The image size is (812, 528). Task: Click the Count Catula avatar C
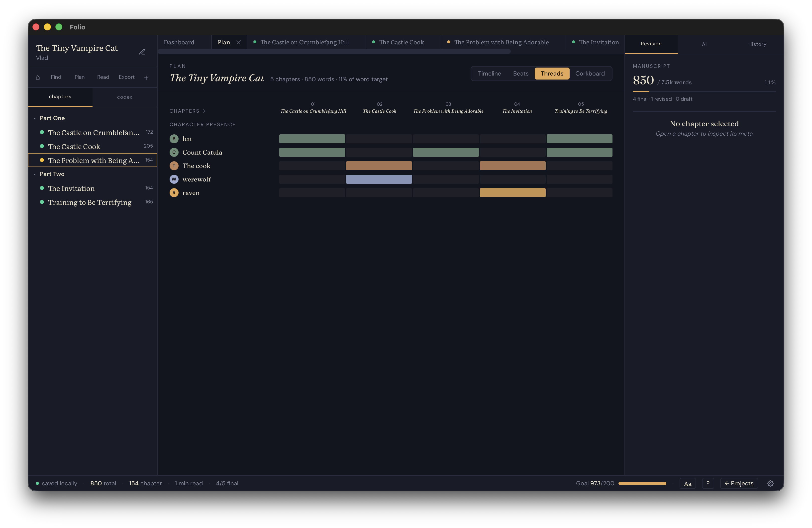(x=174, y=152)
